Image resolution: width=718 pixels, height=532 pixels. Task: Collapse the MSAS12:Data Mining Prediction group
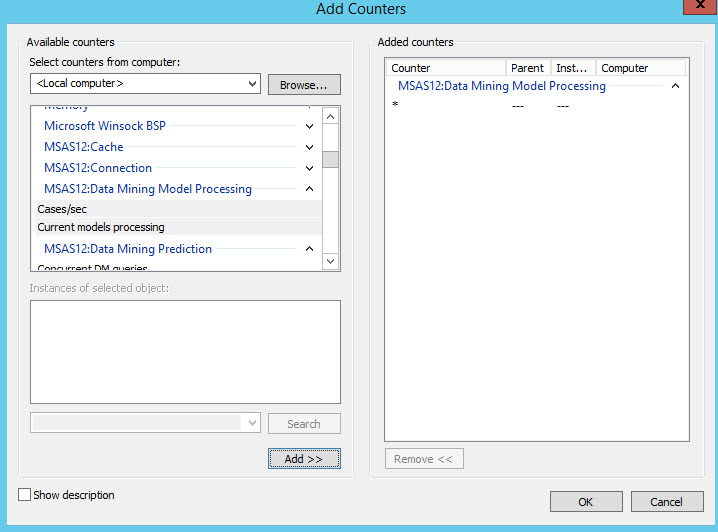(x=309, y=249)
